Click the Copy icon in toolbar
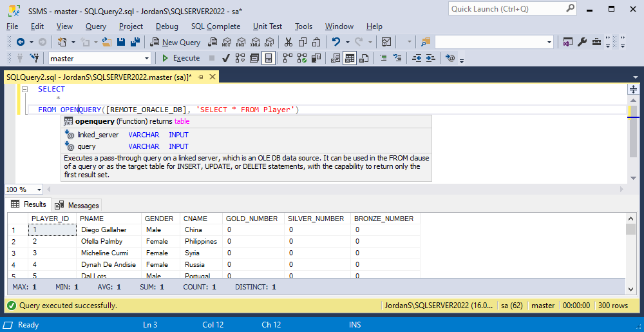 pos(303,42)
